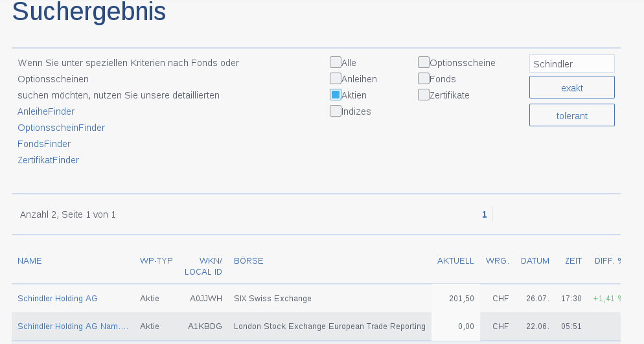Open the OptionsscheinFinder link
Viewport: 644px width, 344px height.
click(61, 128)
